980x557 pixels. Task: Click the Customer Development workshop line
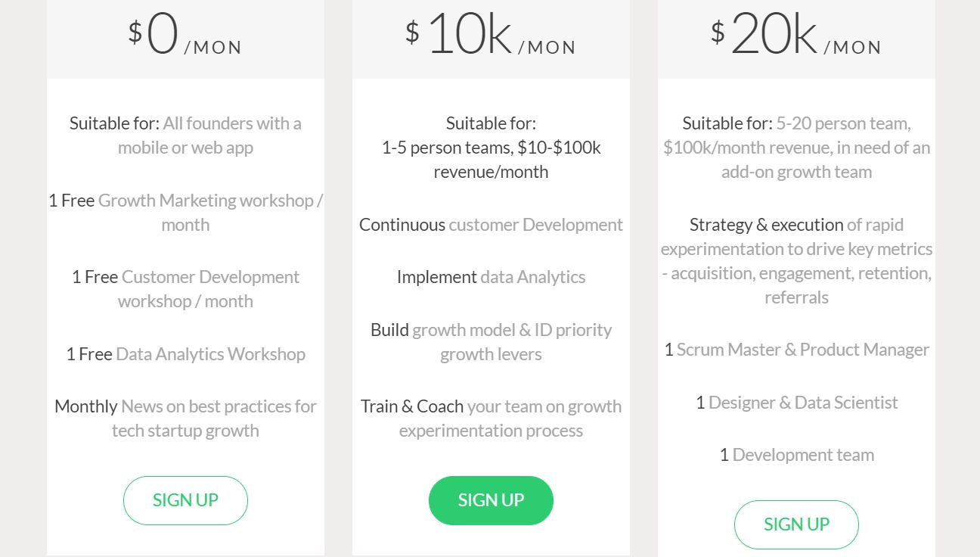tap(185, 289)
